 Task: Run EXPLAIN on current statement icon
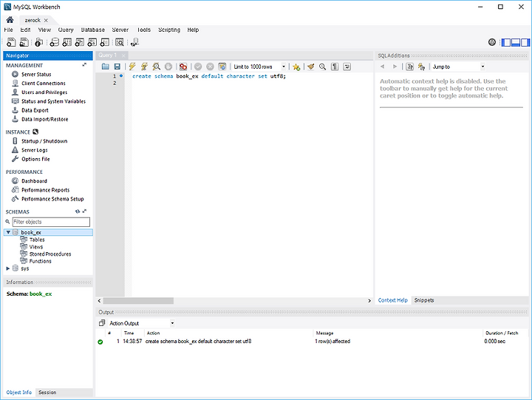coord(156,67)
